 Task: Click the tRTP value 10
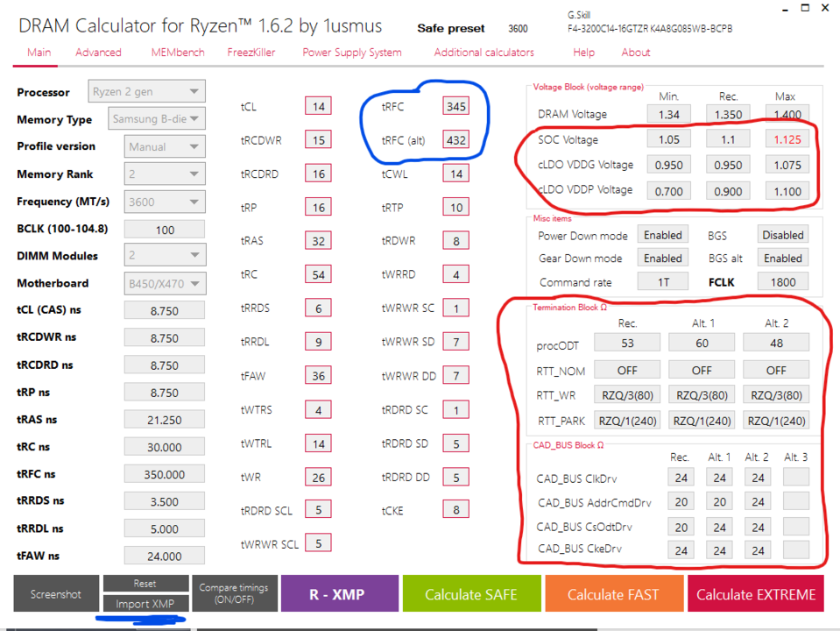click(x=456, y=207)
